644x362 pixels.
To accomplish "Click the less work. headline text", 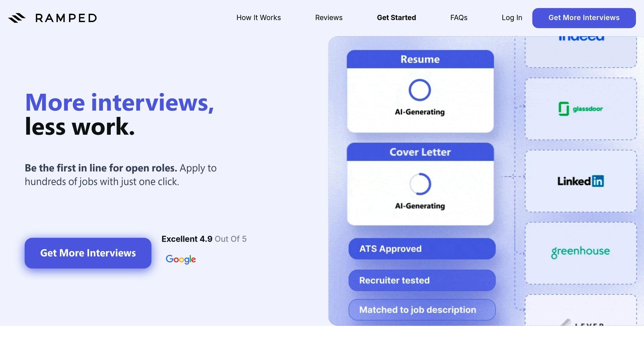I will [80, 127].
